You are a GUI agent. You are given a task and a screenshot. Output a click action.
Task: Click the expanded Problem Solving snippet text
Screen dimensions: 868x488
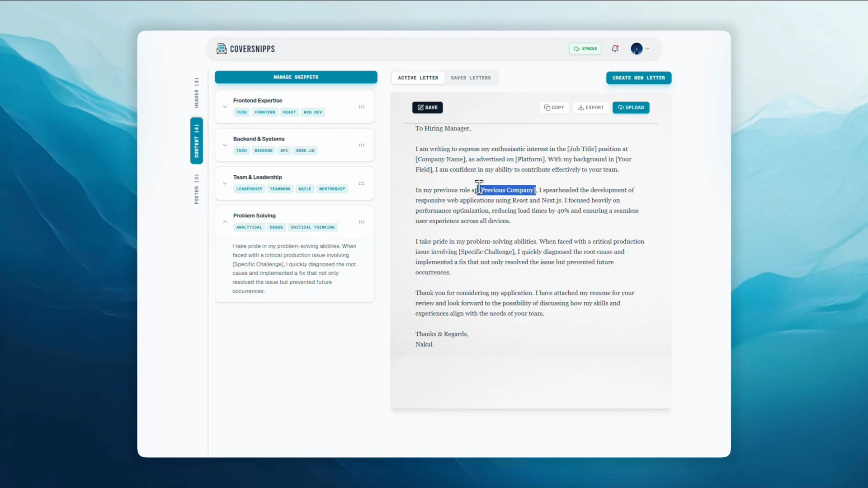click(294, 268)
